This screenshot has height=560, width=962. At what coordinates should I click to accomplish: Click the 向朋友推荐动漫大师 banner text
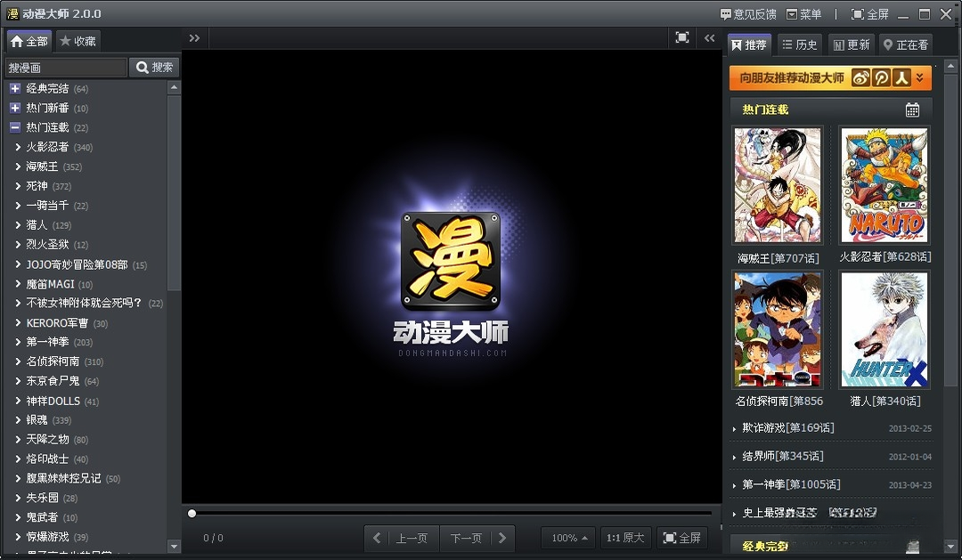792,77
